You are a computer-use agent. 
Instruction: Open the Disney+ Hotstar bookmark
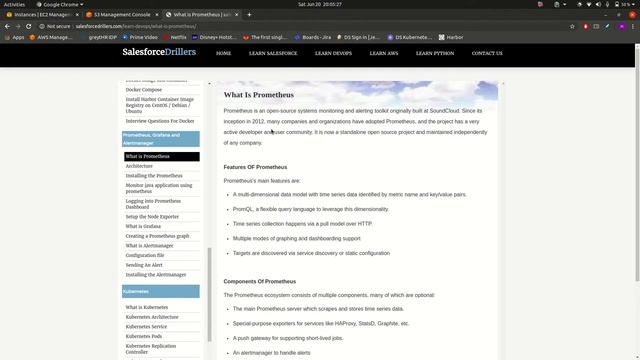214,37
